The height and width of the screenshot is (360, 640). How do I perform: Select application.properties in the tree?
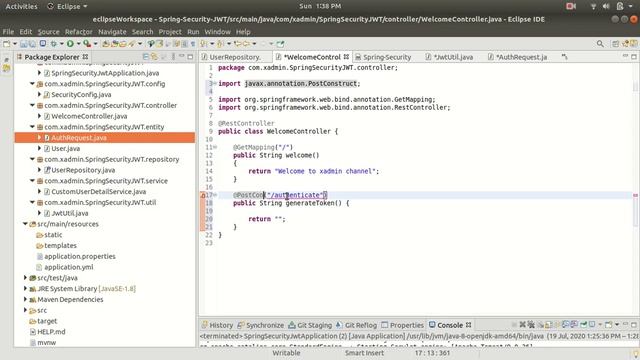click(x=80, y=256)
